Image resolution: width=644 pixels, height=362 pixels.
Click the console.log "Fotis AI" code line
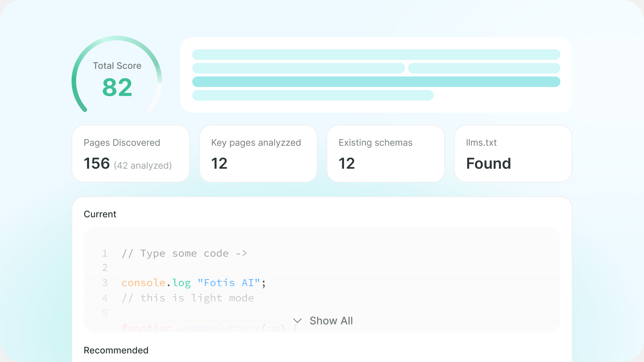pyautogui.click(x=193, y=283)
